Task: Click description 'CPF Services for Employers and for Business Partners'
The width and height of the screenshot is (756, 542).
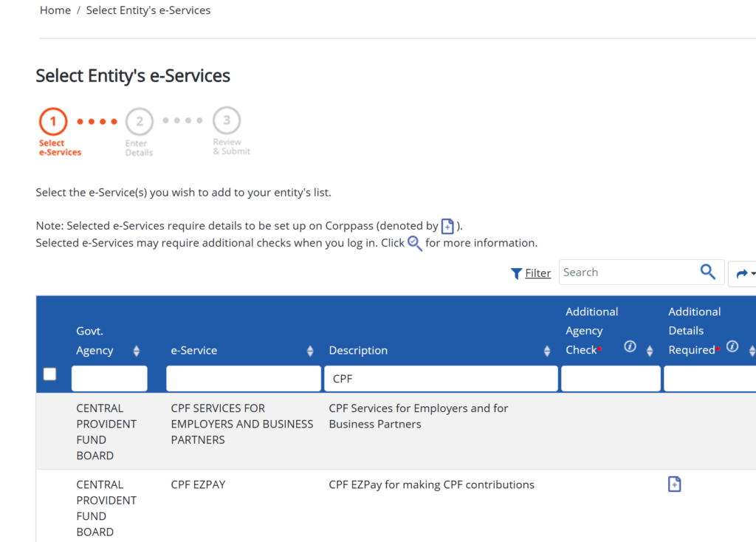Action: (419, 416)
